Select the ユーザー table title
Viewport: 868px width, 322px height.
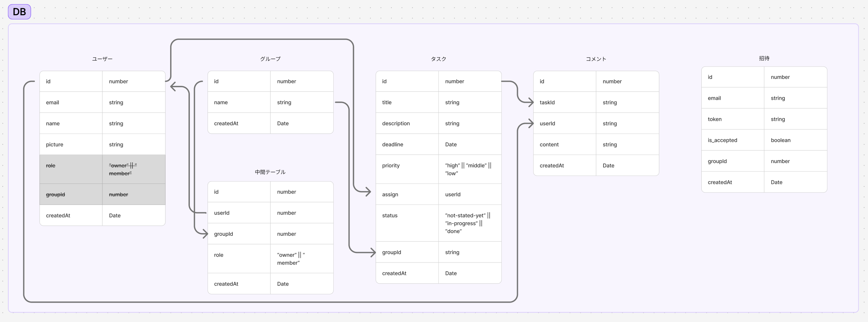pyautogui.click(x=102, y=59)
